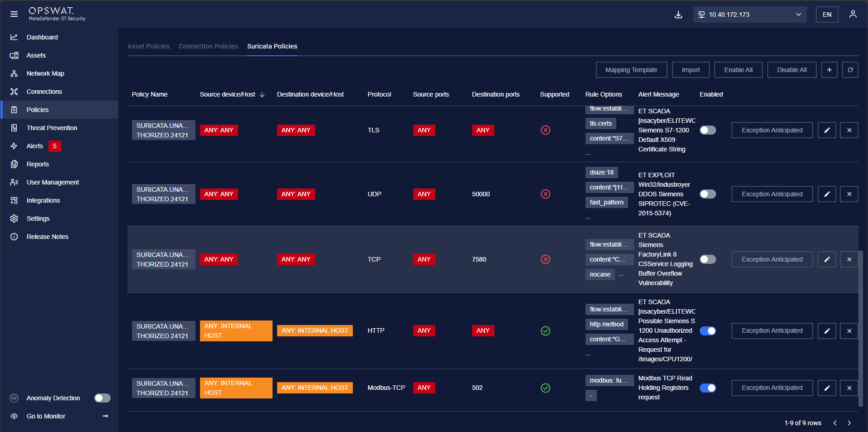The image size is (868, 432).
Task: Enable the TCP 7580 policy toggle
Action: pyautogui.click(x=708, y=259)
